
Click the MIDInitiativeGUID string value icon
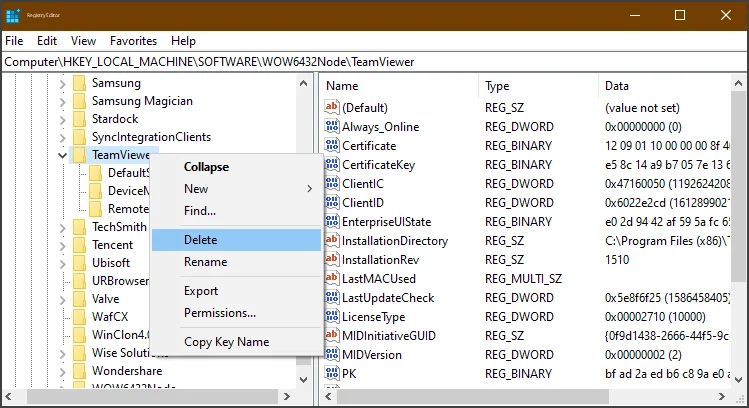pyautogui.click(x=332, y=335)
